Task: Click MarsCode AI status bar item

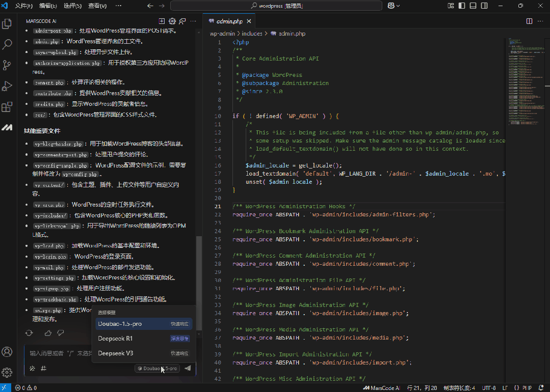Action: click(x=382, y=388)
